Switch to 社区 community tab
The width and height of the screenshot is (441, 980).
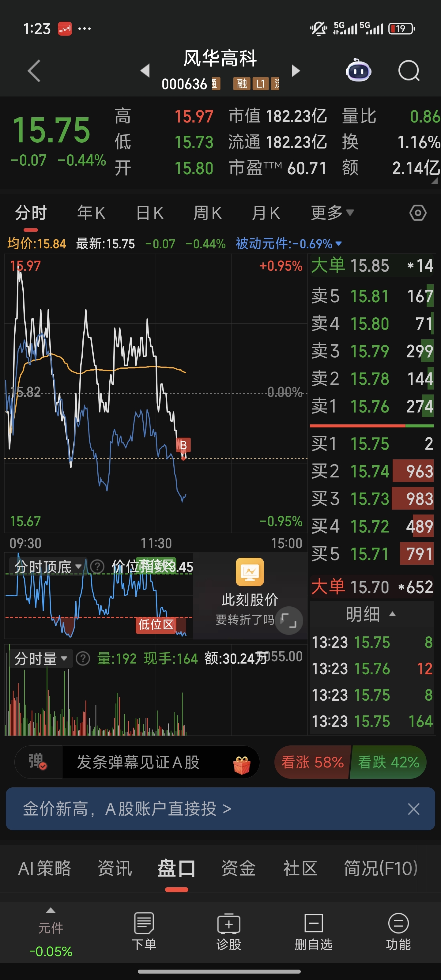(300, 868)
